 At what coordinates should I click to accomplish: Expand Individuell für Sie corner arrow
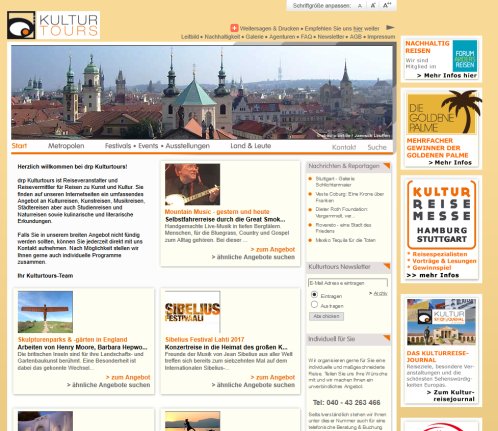[x=387, y=338]
